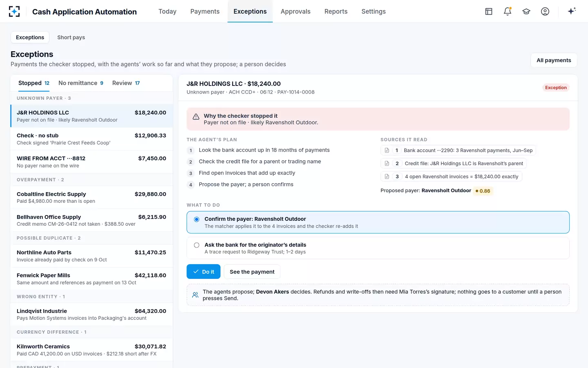
Task: Open source 1: Bank account ···2290
Action: 458,150
